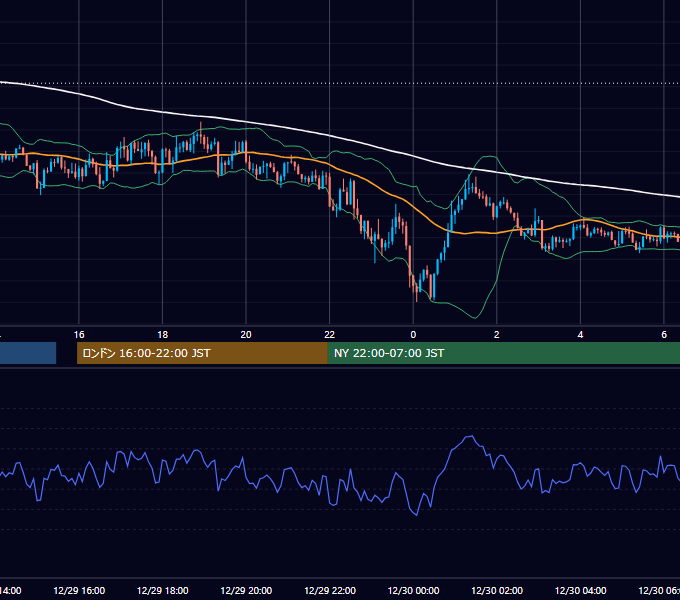The image size is (680, 600).
Task: Click the dotted horizontal price level line
Action: click(340, 83)
